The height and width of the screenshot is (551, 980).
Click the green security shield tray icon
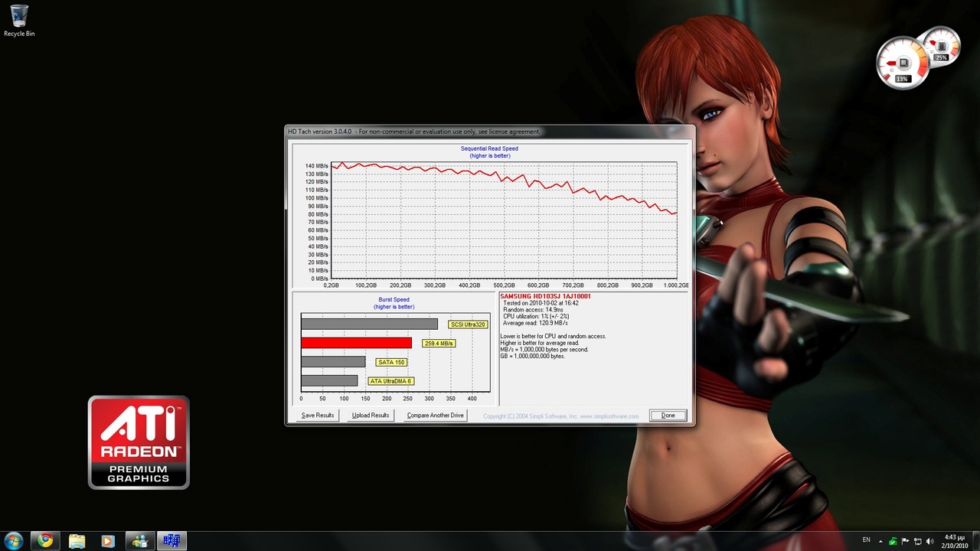pyautogui.click(x=893, y=541)
